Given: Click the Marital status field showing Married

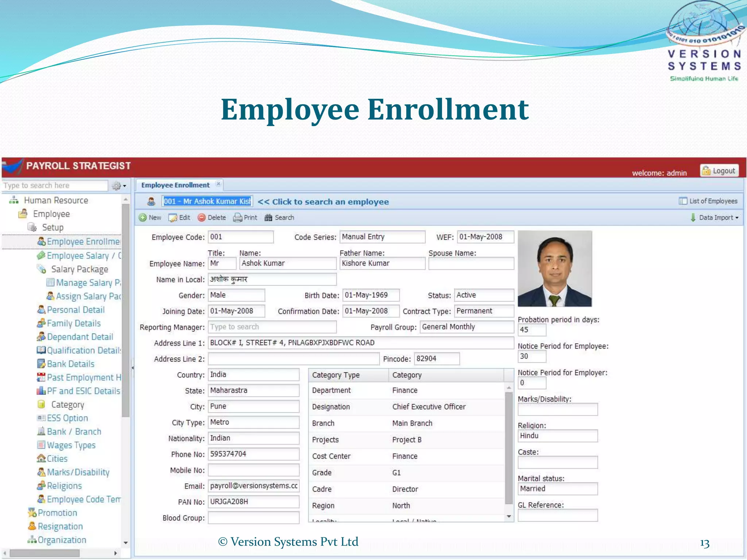Looking at the screenshot, I should [x=557, y=489].
